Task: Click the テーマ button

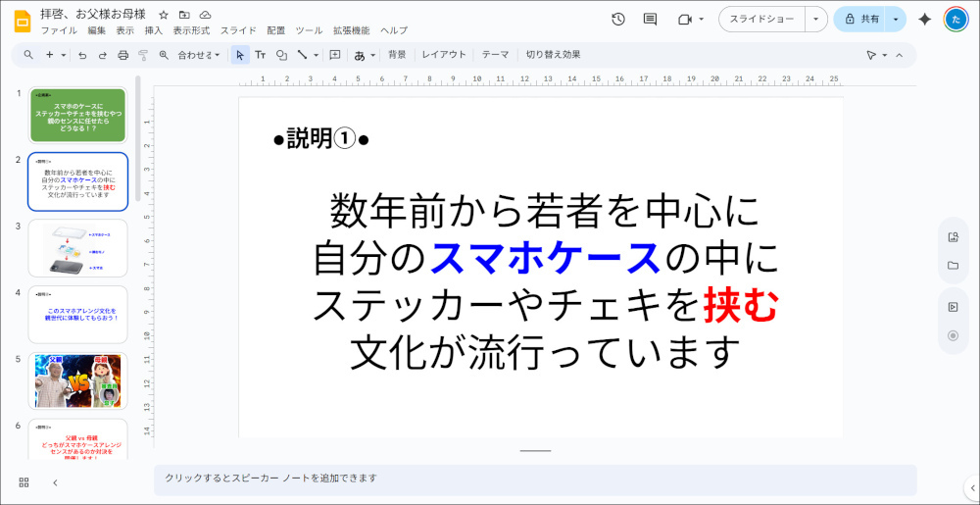Action: tap(495, 55)
